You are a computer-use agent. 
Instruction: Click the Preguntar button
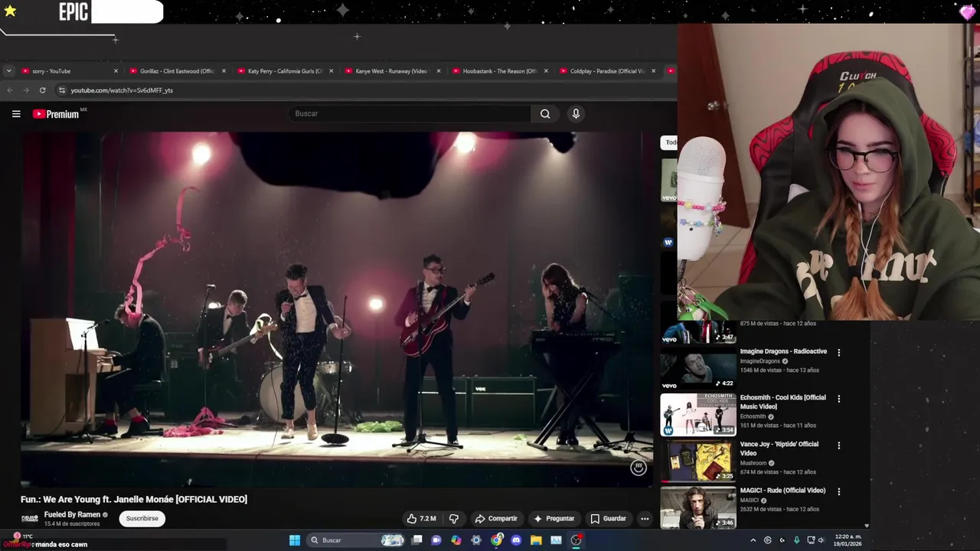554,519
